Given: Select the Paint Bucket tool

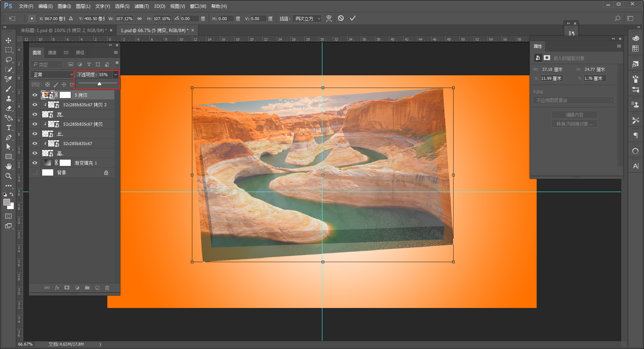Looking at the screenshot, I should click(x=8, y=118).
